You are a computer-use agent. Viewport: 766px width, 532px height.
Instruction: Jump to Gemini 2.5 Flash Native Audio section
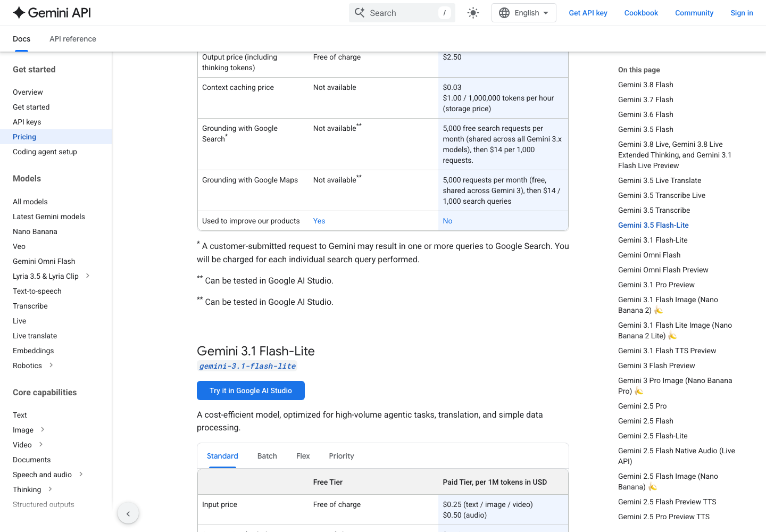677,456
